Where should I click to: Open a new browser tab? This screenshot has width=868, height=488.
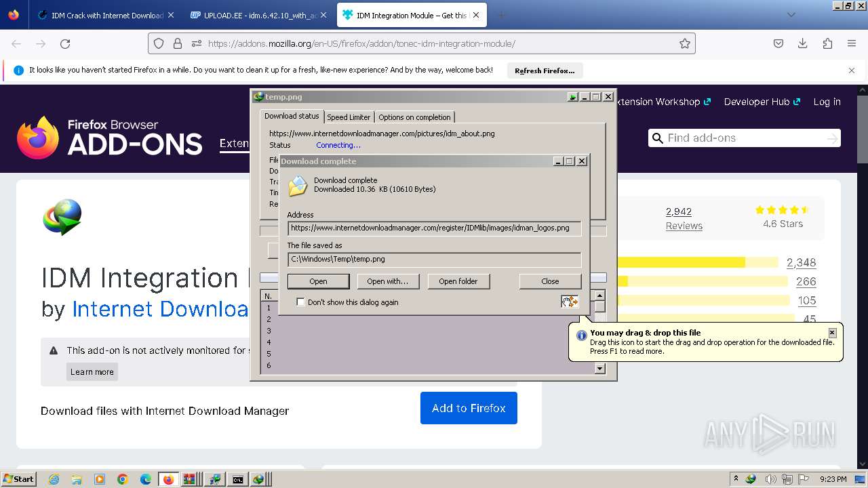pos(501,15)
